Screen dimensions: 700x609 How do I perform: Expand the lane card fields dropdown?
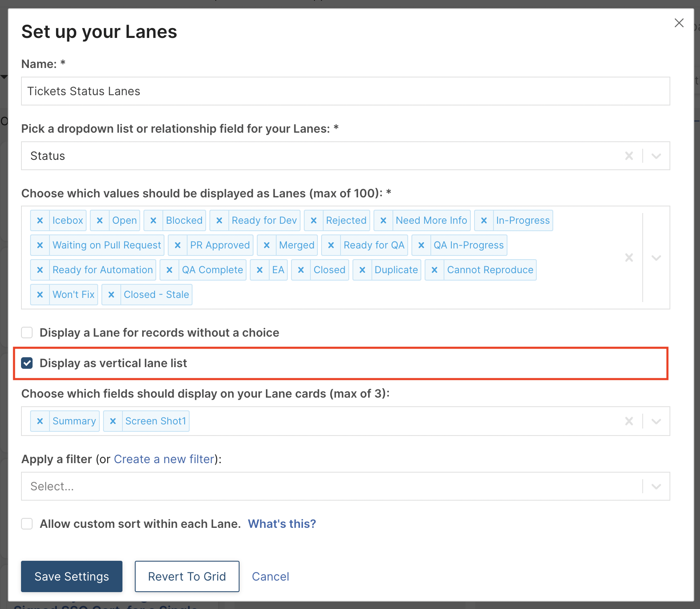tap(656, 421)
